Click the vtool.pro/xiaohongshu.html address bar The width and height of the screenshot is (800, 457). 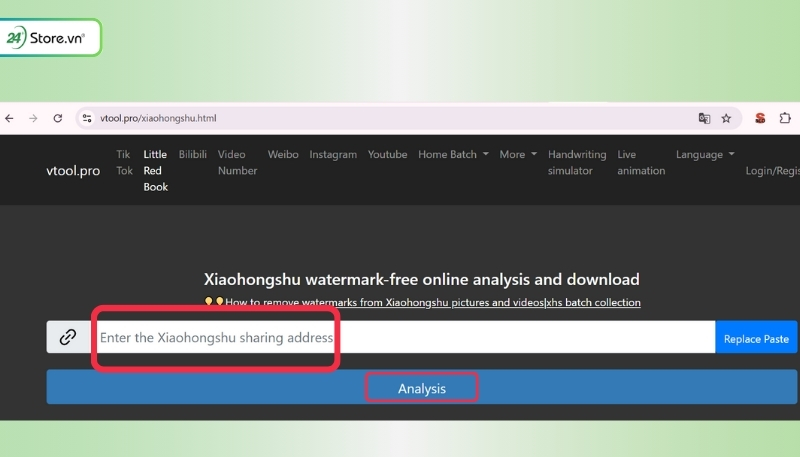point(408,118)
